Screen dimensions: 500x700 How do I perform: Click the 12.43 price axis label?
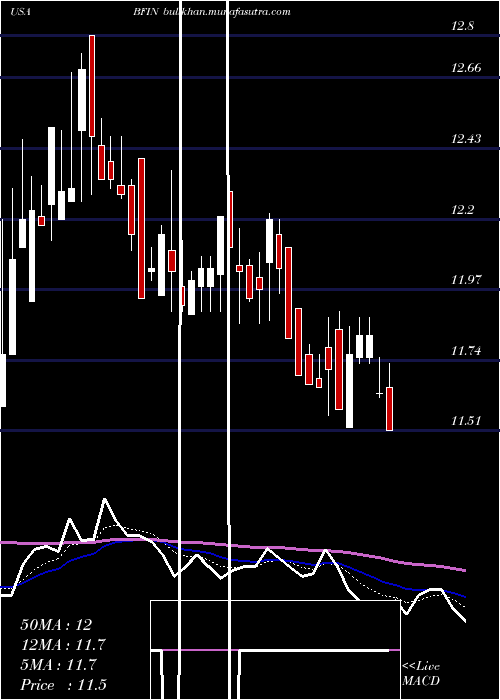click(x=466, y=139)
